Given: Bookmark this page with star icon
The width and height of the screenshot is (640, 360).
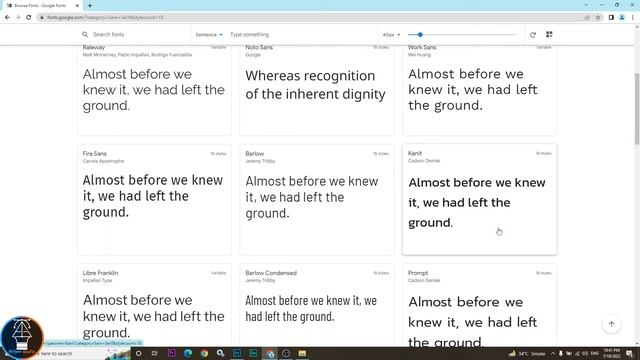Looking at the screenshot, I should [x=598, y=17].
